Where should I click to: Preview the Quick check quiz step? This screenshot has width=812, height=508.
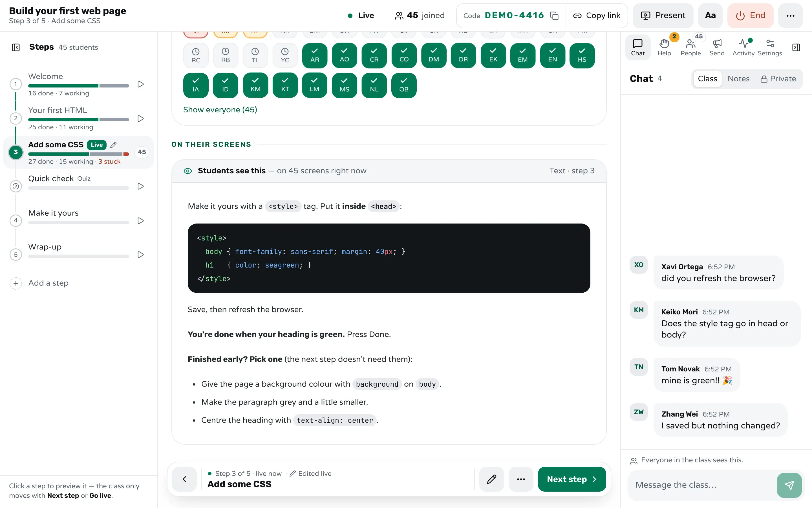pos(141,186)
